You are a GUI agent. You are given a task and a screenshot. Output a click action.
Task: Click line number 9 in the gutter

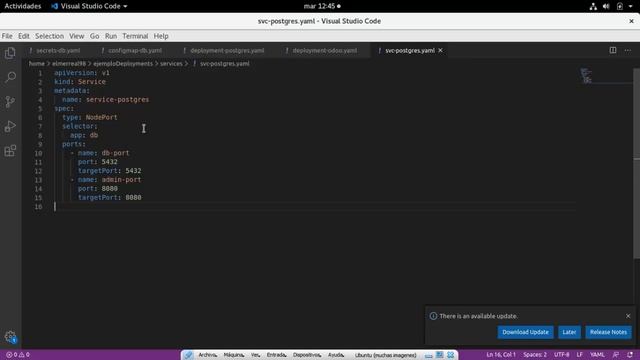click(x=40, y=144)
